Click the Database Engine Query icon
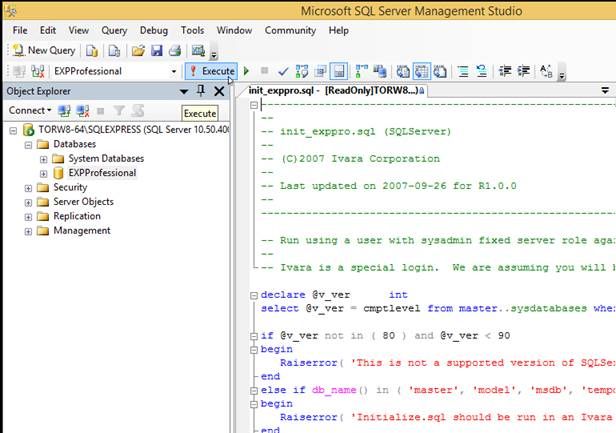This screenshot has height=433, width=616. (x=92, y=51)
